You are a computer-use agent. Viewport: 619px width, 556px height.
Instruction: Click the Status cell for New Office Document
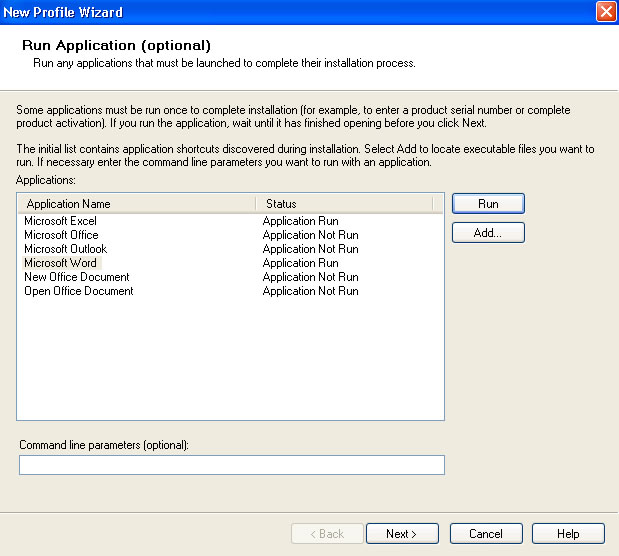pyautogui.click(x=310, y=277)
